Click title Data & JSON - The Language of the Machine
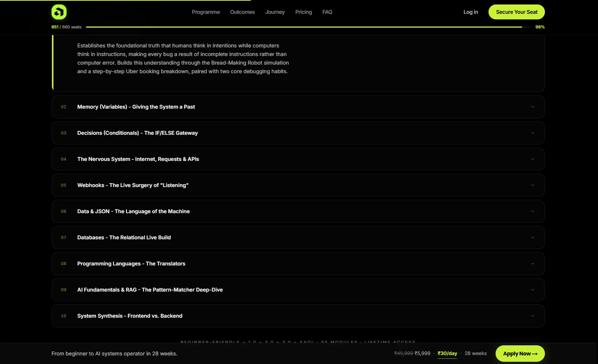 133,211
